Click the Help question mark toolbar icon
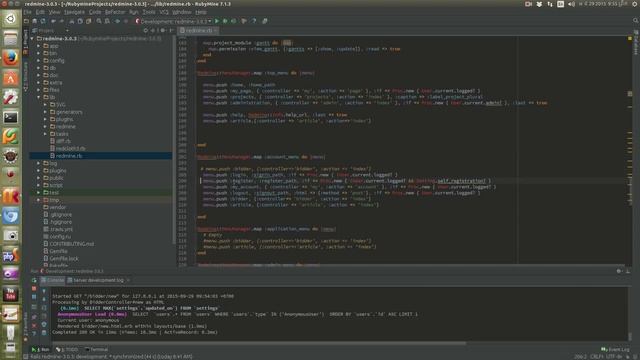 [254, 21]
